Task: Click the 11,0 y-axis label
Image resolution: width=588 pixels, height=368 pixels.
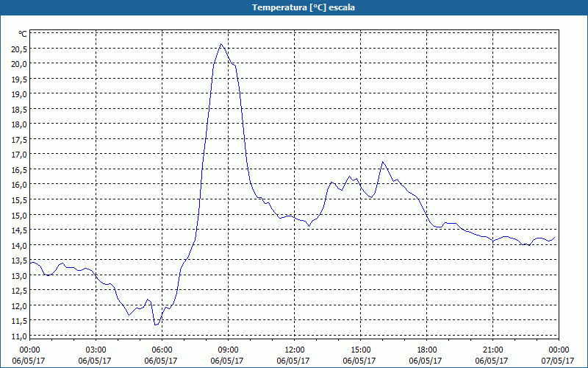Action: pos(19,336)
